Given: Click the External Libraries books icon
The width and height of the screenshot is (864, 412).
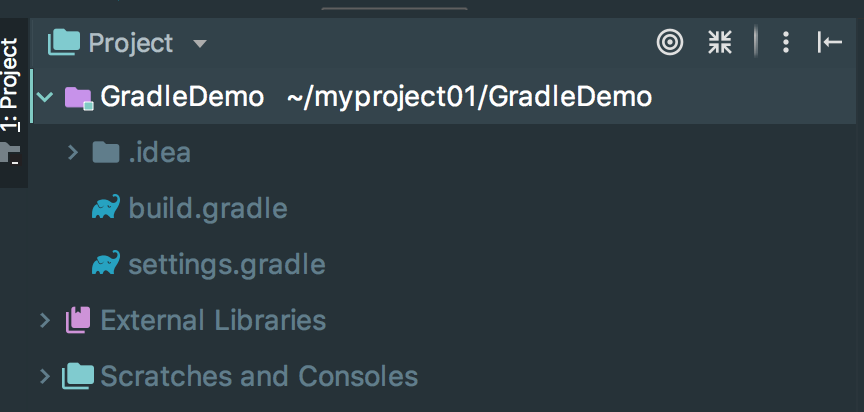Looking at the screenshot, I should 78,320.
